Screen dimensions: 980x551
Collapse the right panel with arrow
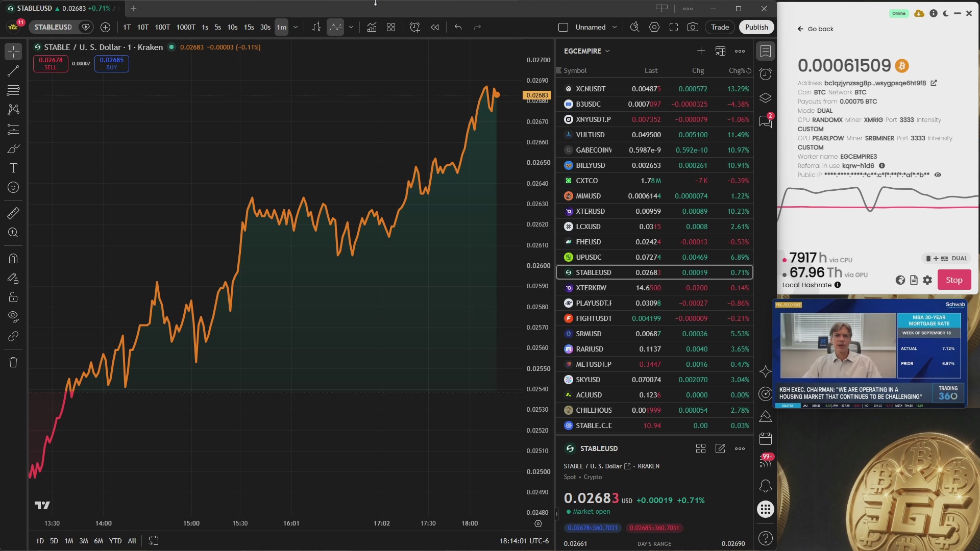click(x=556, y=514)
